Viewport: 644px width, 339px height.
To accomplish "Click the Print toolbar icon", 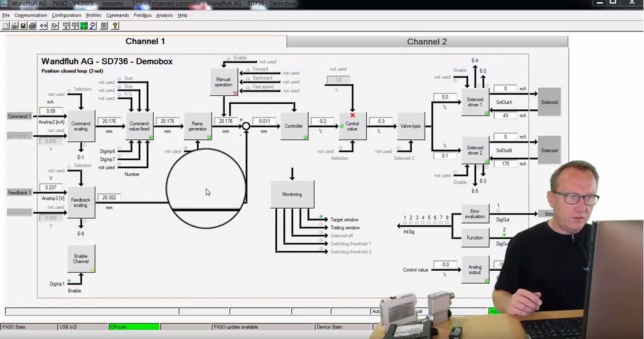I will (33, 26).
